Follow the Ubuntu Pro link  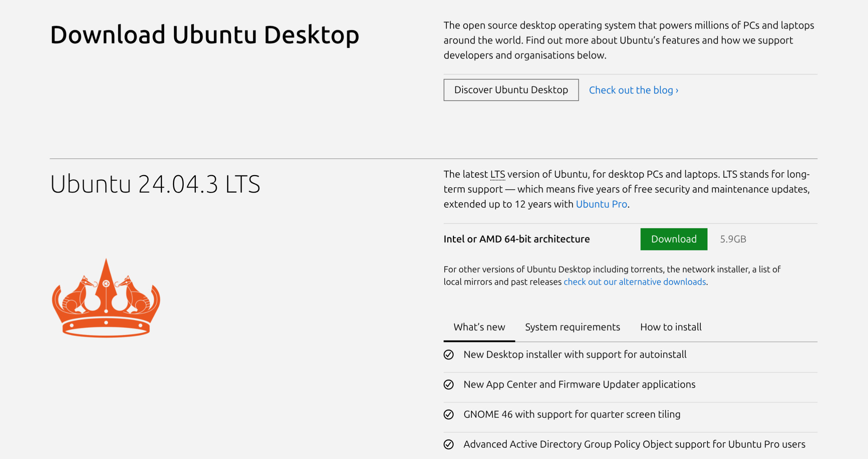(601, 204)
